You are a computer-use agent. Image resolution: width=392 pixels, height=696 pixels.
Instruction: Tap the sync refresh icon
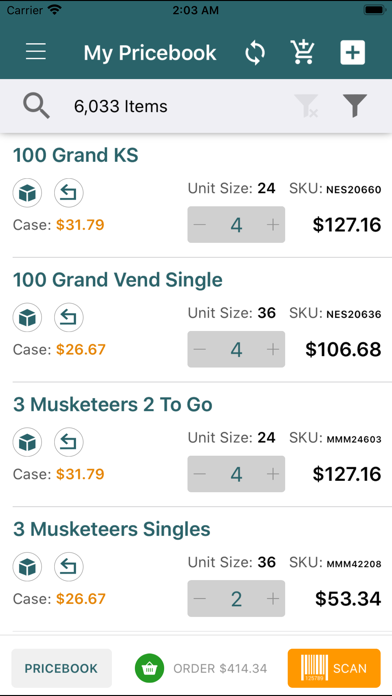point(255,53)
